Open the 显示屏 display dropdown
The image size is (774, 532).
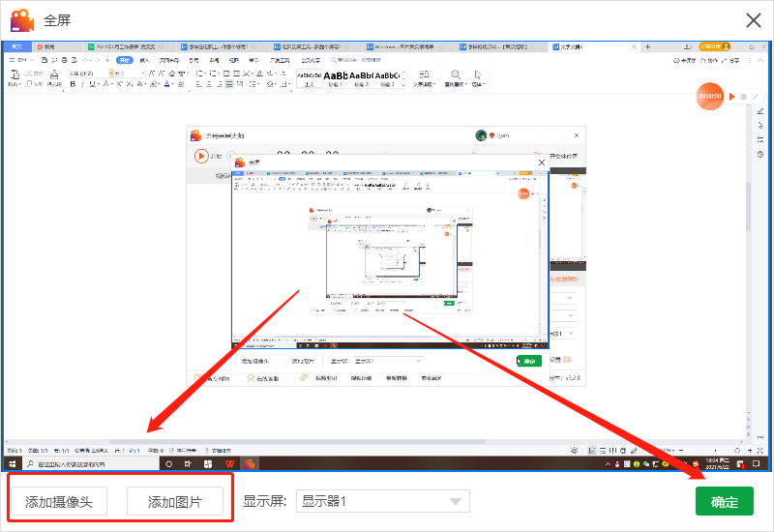[382, 501]
